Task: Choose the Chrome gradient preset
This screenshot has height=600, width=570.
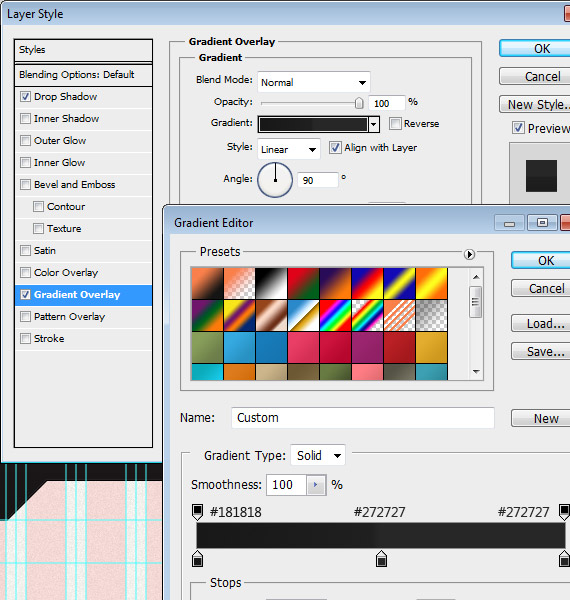Action: (x=303, y=316)
